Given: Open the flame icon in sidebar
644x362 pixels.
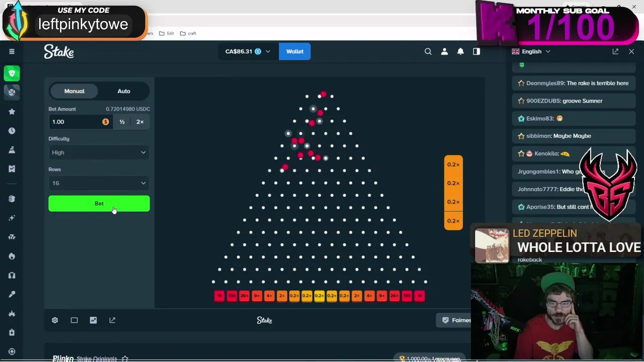Looking at the screenshot, I should click(12, 256).
